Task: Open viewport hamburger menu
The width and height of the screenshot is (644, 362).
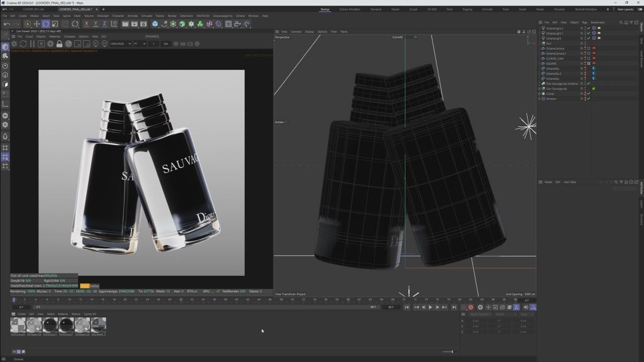Action: [277, 31]
